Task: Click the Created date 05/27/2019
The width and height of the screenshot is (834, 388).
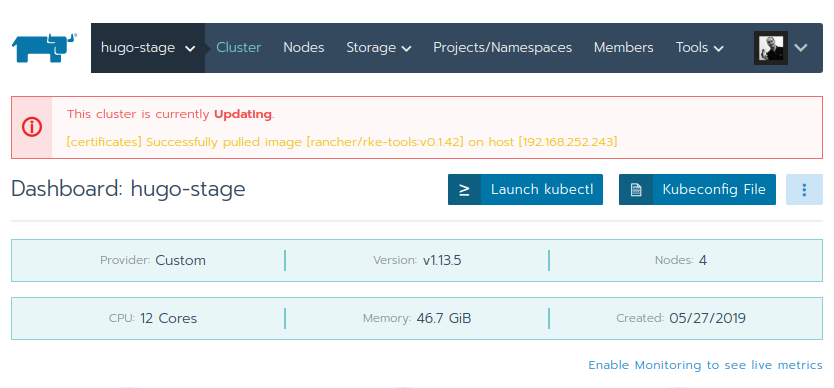Action: click(x=707, y=318)
